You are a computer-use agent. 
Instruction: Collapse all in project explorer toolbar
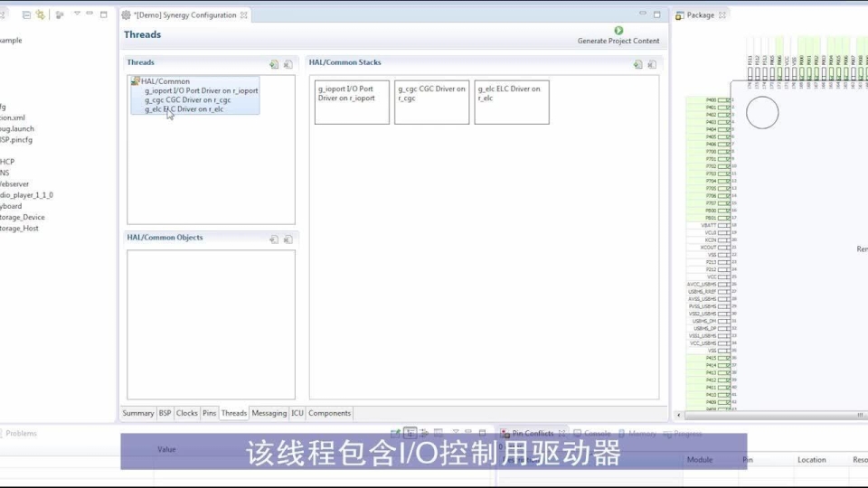[26, 15]
